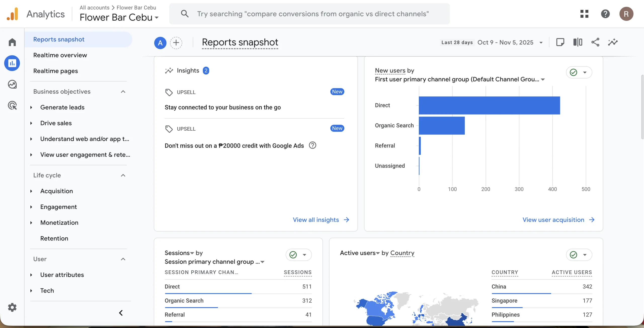Toggle New users card data quality checkmark

point(574,72)
